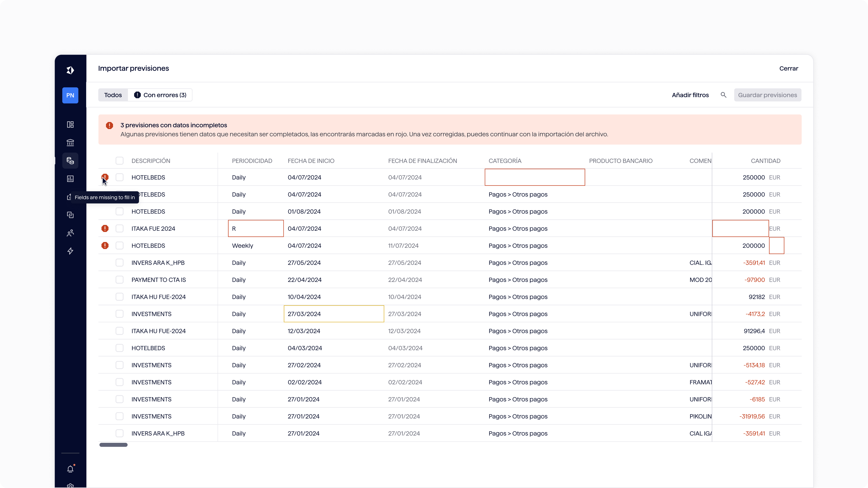Switch to the Todos tab

[113, 95]
